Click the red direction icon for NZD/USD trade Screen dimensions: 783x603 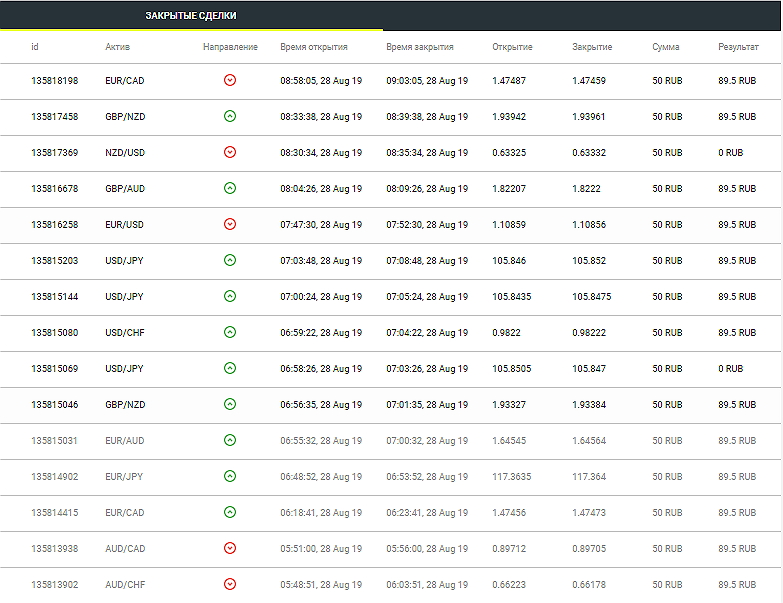tap(230, 152)
